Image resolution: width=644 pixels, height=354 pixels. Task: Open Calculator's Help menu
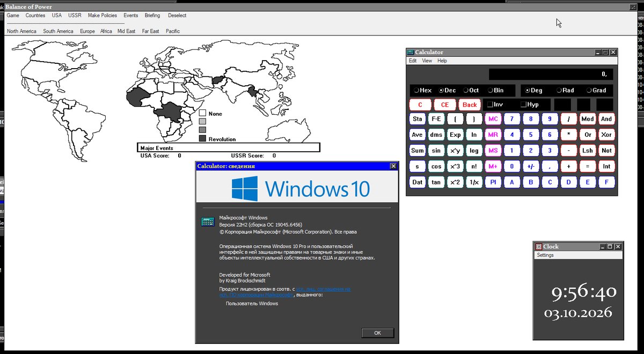tap(442, 61)
